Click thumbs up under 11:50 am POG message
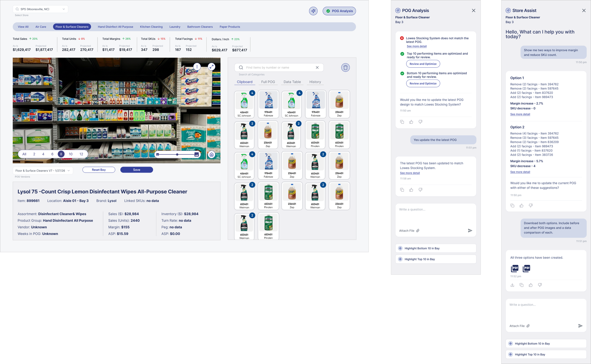Image resolution: width=591 pixels, height=364 pixels. [411, 122]
